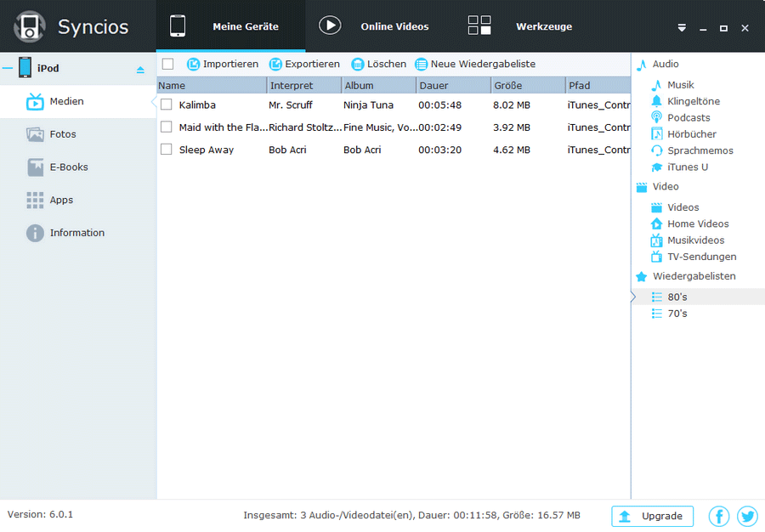Click the Medien TV icon
Viewport: 765px width, 532px height.
click(x=35, y=101)
